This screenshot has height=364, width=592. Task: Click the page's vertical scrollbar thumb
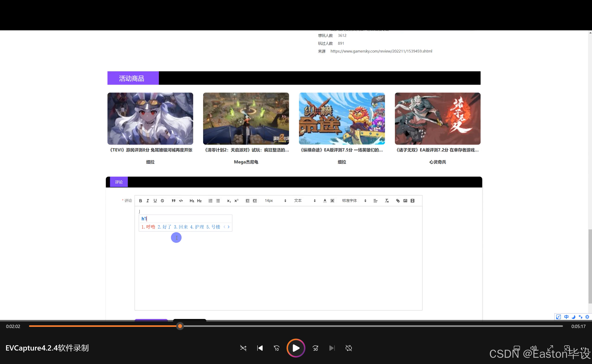pyautogui.click(x=590, y=266)
